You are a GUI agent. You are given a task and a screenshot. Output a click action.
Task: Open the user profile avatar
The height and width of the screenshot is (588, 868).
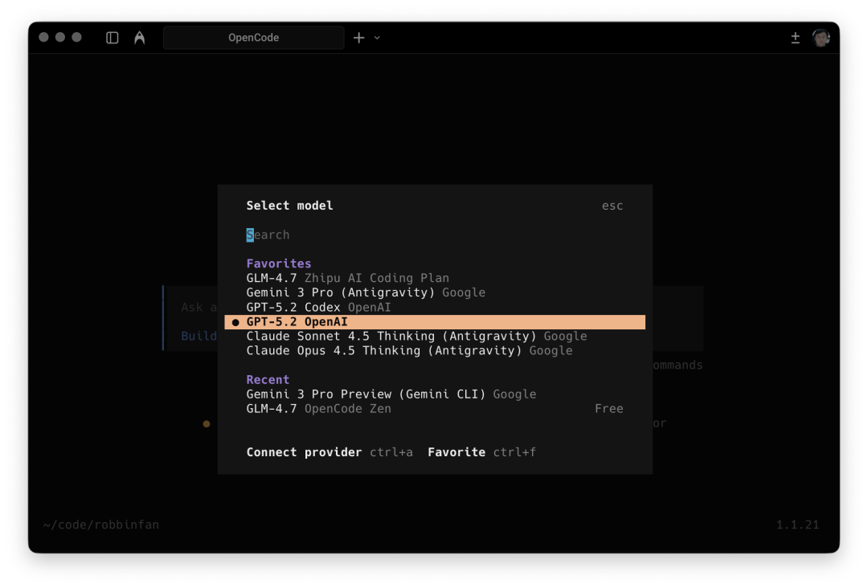[x=820, y=38]
